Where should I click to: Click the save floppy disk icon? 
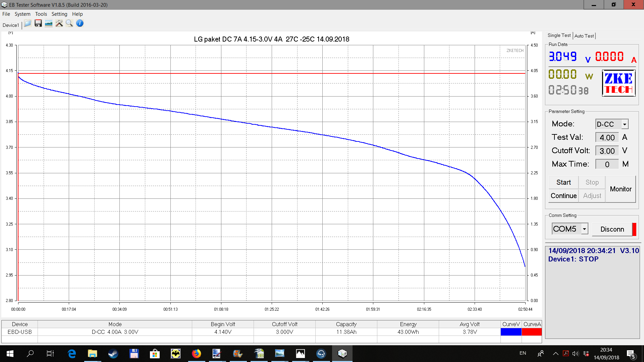click(38, 23)
